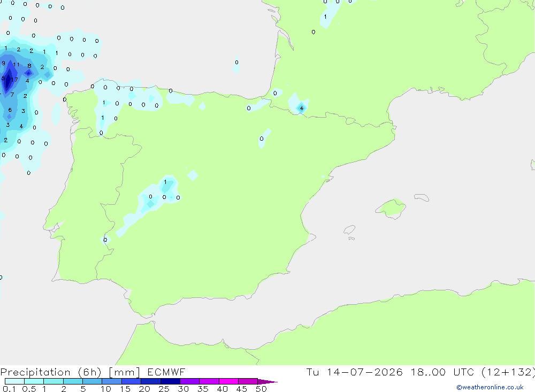Click the date '14-07-2026' in the footer
The image size is (535, 392).
click(x=364, y=372)
